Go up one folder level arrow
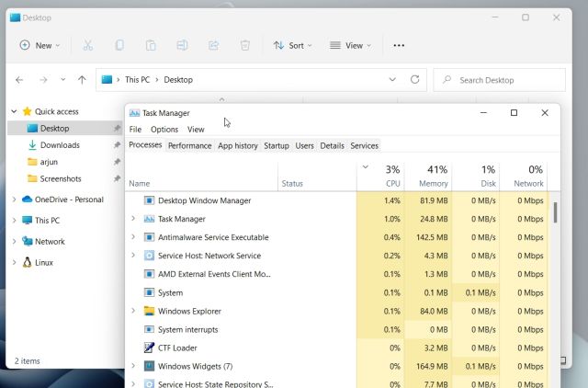Screen dimensions: 588x388 pos(82,80)
